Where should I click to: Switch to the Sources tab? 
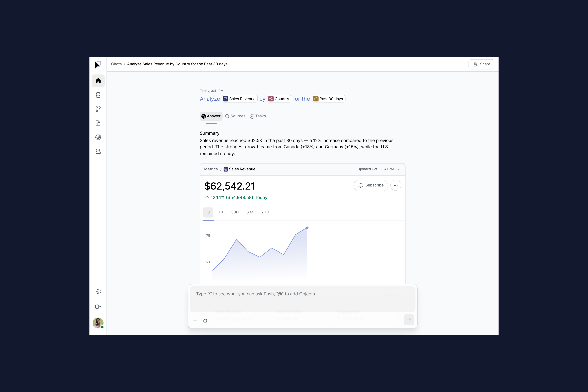(235, 116)
